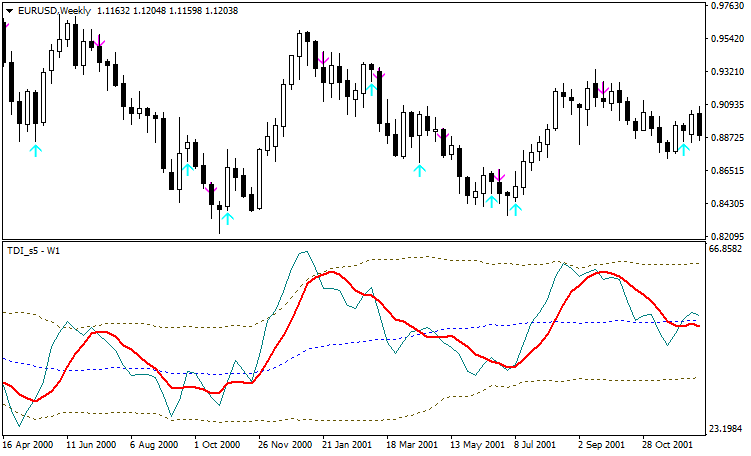Image resolution: width=751 pixels, height=456 pixels.
Task: Click the TDI_s5 - W1 indicator label
Action: click(x=34, y=251)
